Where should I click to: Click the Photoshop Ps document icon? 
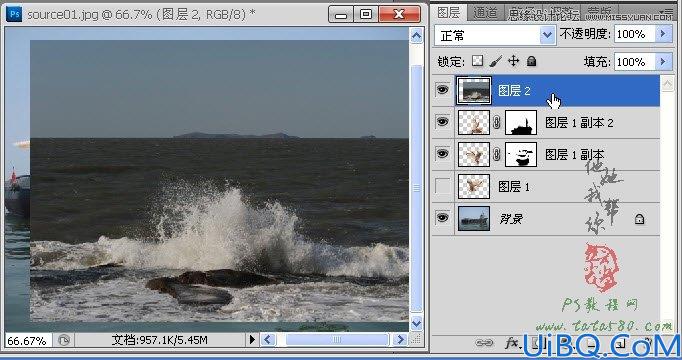[x=14, y=14]
